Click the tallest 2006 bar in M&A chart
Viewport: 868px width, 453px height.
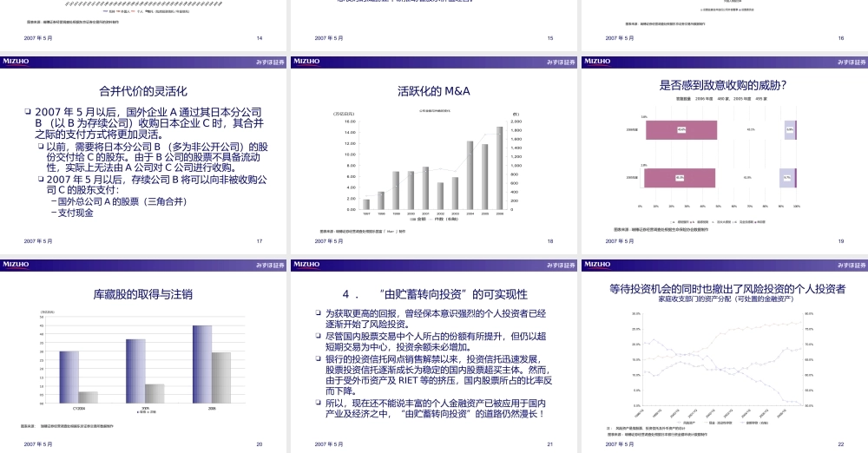tap(499, 167)
